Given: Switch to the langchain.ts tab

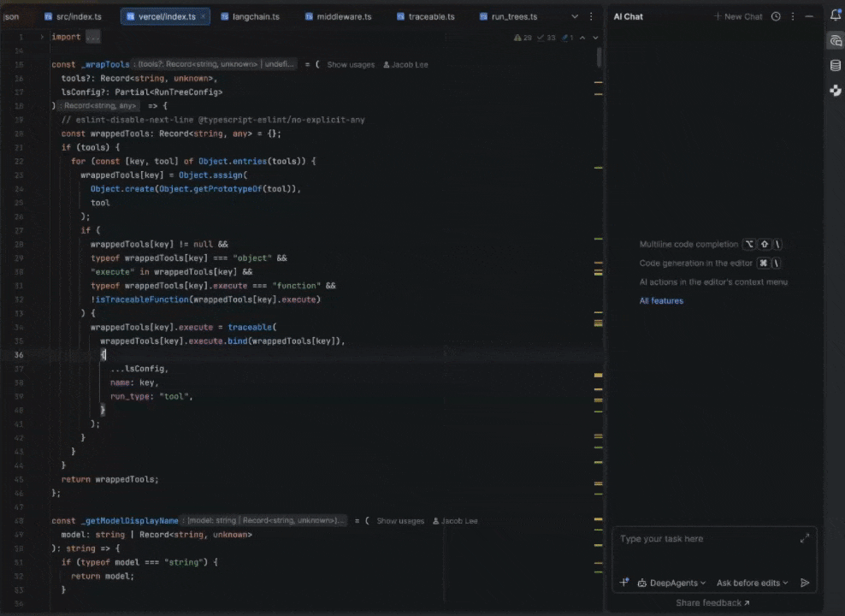Looking at the screenshot, I should click(x=255, y=16).
